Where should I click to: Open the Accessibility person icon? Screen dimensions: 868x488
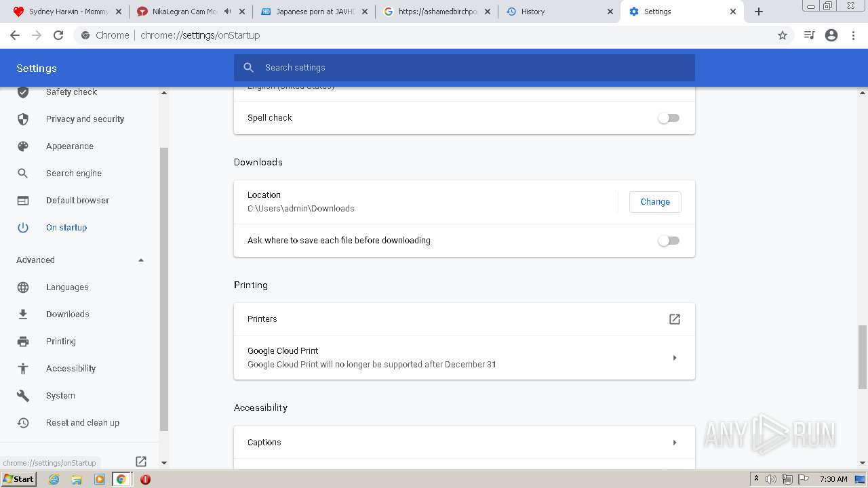click(23, 369)
